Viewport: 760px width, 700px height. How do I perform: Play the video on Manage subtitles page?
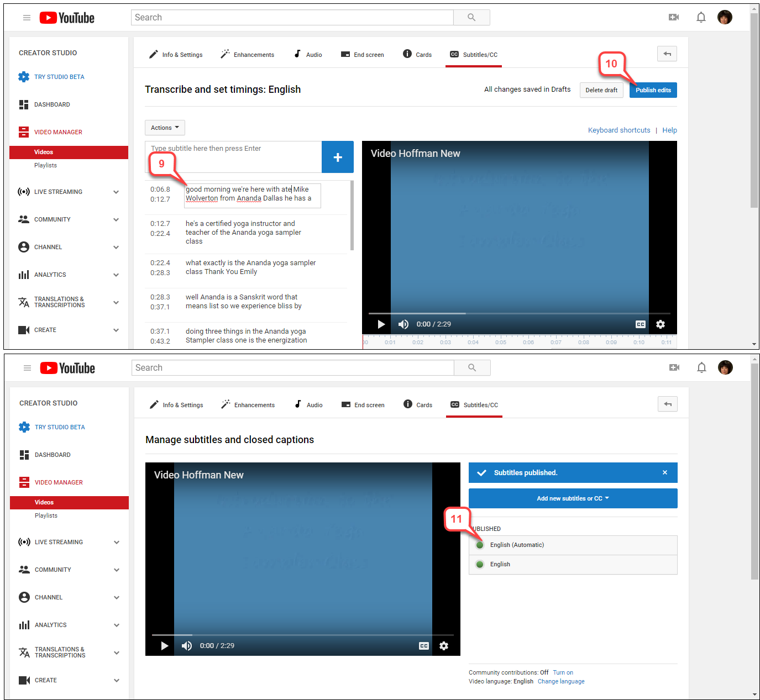pos(164,646)
